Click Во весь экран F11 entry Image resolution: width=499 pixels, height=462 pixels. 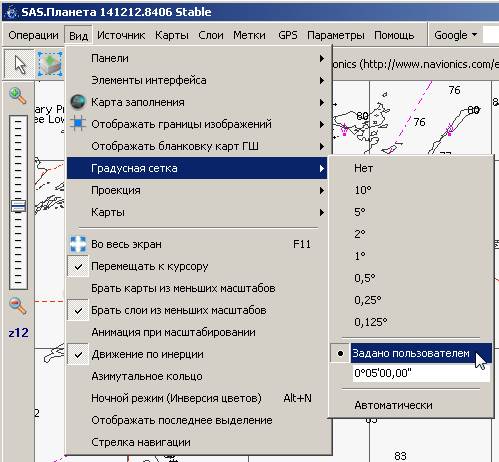(197, 244)
